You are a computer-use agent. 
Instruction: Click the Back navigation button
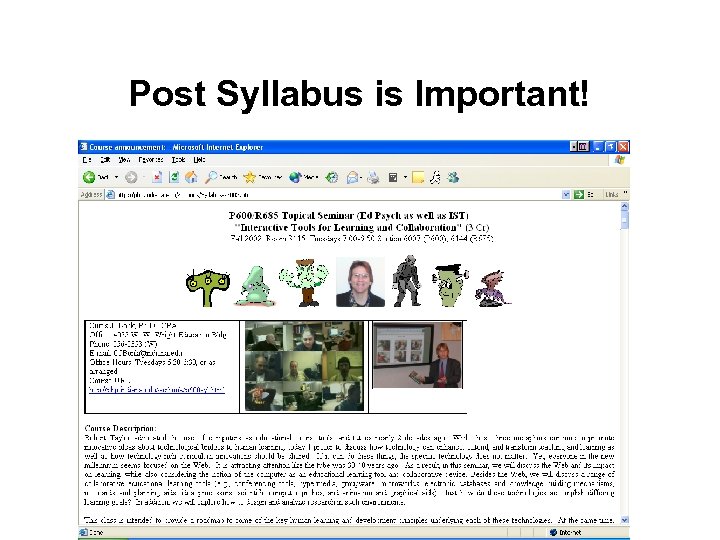[x=96, y=177]
